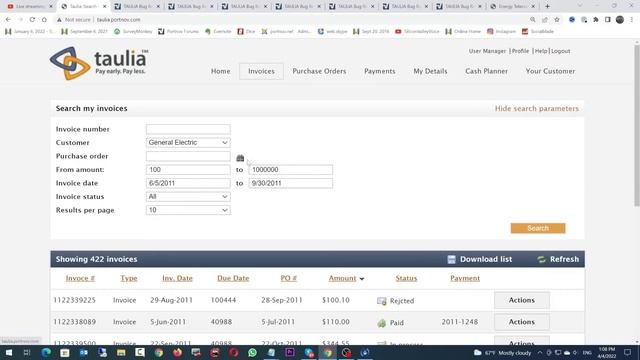This screenshot has height=360, width=640.
Task: Open the Evernote bookmark
Action: point(218,31)
